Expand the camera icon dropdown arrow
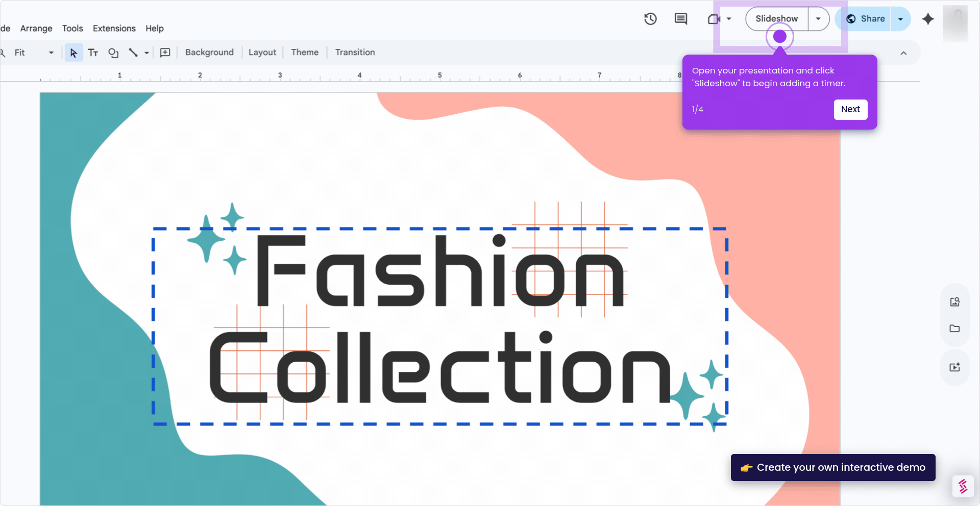980x506 pixels. 729,19
